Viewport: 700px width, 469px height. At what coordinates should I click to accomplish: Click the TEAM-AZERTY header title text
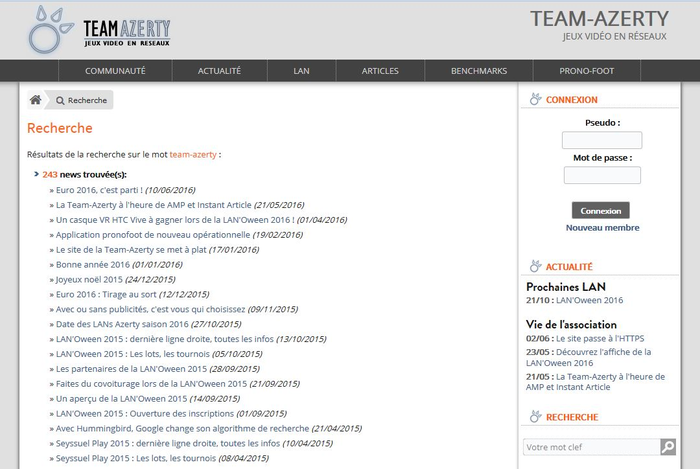coord(599,19)
